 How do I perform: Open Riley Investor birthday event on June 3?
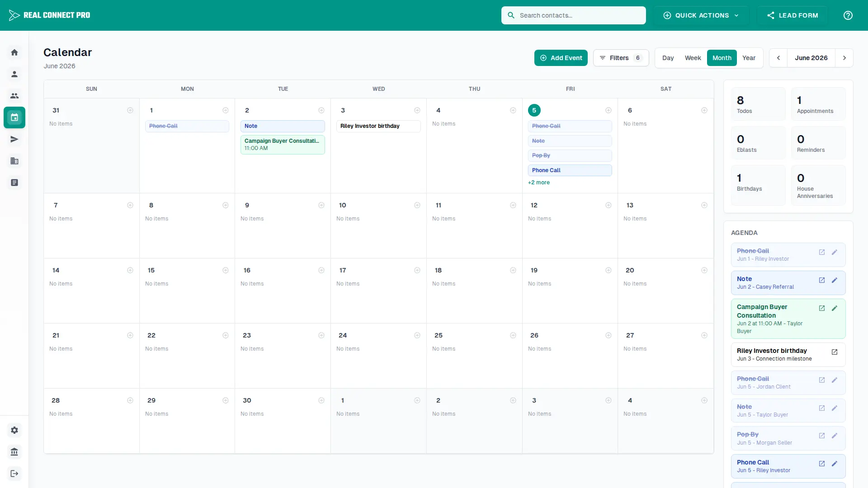pyautogui.click(x=378, y=126)
